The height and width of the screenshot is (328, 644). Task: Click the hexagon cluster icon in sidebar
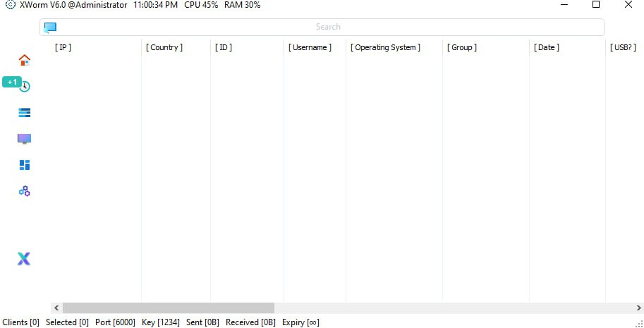pyautogui.click(x=25, y=191)
